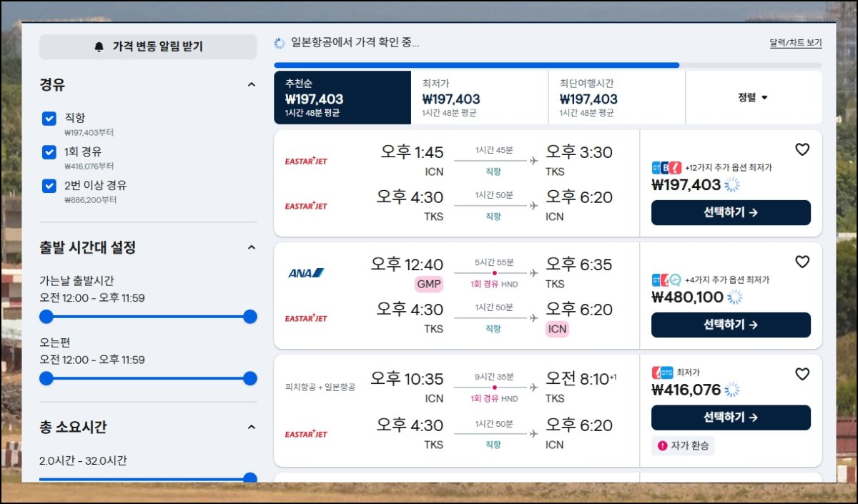Collapse the 출발 시간대 설정 section
The width and height of the screenshot is (858, 504).
pos(251,247)
